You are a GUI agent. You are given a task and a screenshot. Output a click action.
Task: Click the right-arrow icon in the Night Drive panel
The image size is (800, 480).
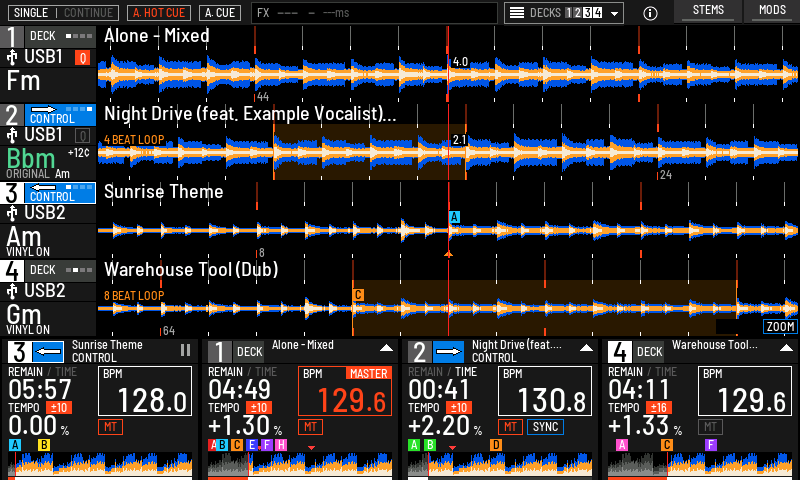(448, 352)
